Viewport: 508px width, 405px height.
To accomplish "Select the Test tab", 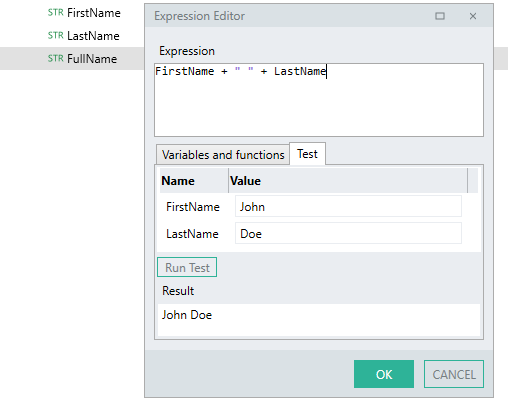I will tap(307, 154).
